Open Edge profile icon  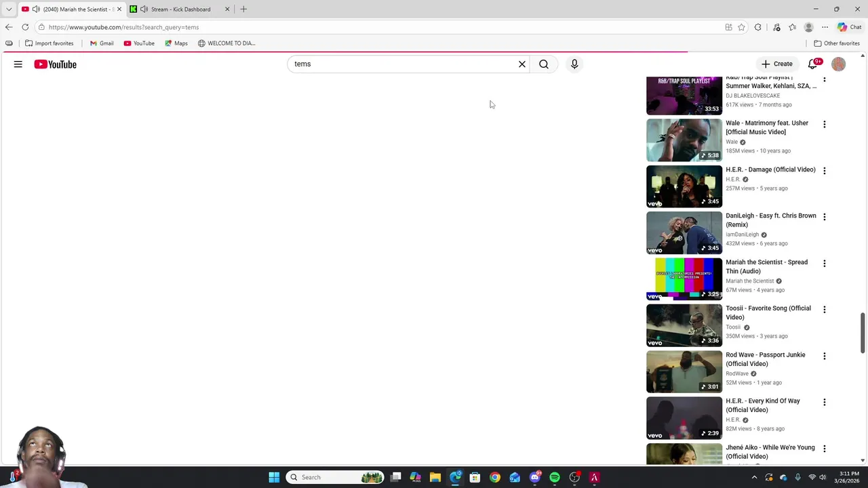808,27
